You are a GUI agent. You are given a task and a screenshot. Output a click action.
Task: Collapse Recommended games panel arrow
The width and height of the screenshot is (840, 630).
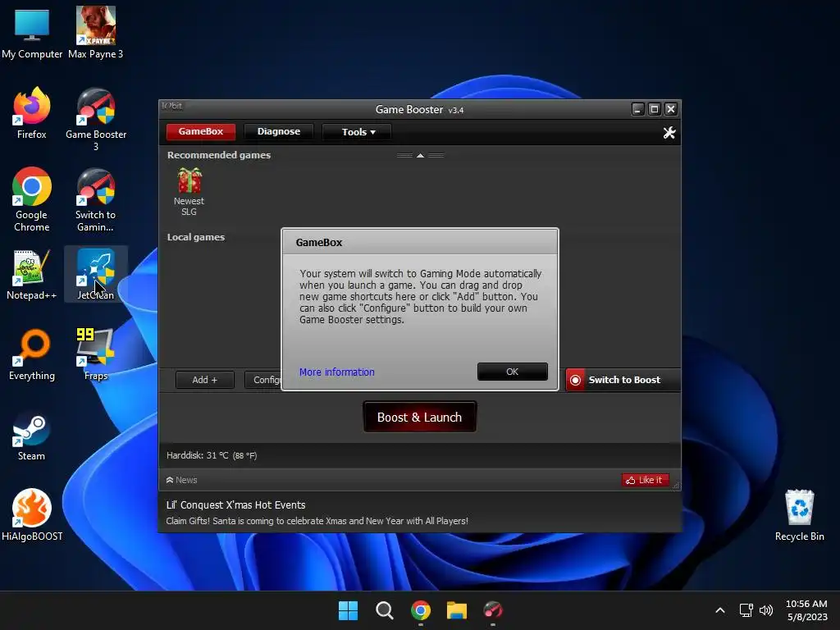[421, 155]
